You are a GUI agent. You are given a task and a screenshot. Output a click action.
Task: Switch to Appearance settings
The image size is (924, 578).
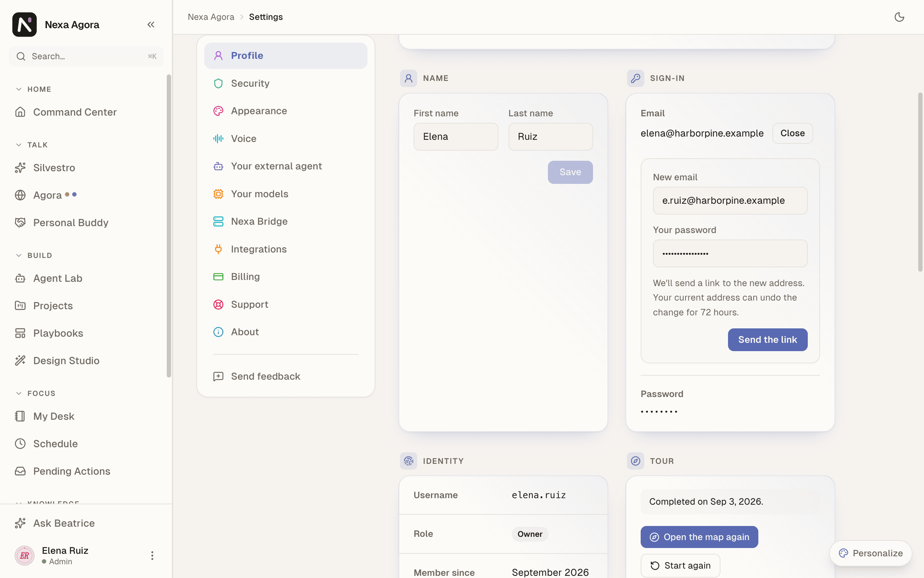point(286,111)
